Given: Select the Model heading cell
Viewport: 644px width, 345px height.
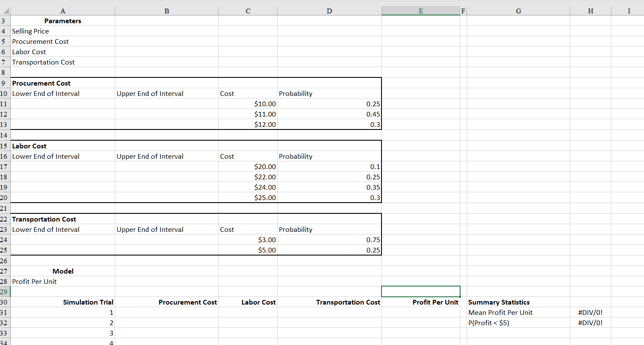Looking at the screenshot, I should pyautogui.click(x=63, y=271).
